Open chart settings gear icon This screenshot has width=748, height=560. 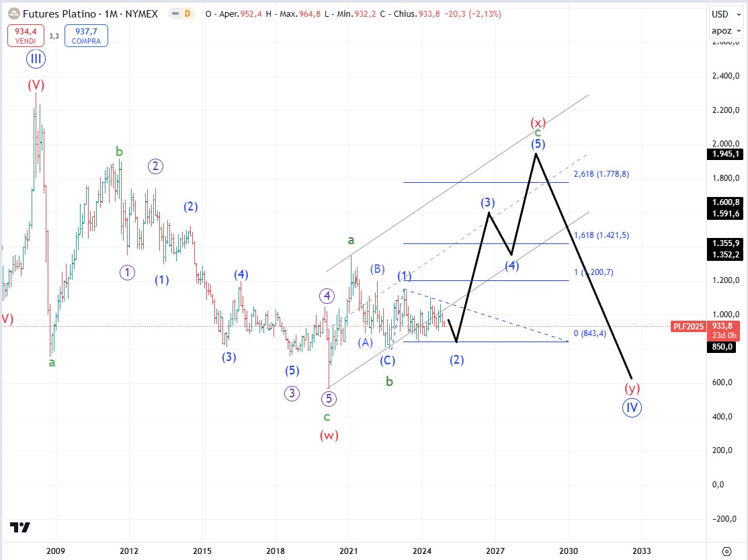(x=726, y=551)
